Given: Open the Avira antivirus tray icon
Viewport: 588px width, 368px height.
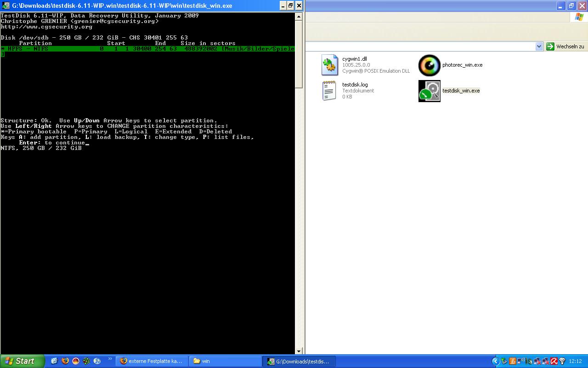Looking at the screenshot, I should [554, 361].
